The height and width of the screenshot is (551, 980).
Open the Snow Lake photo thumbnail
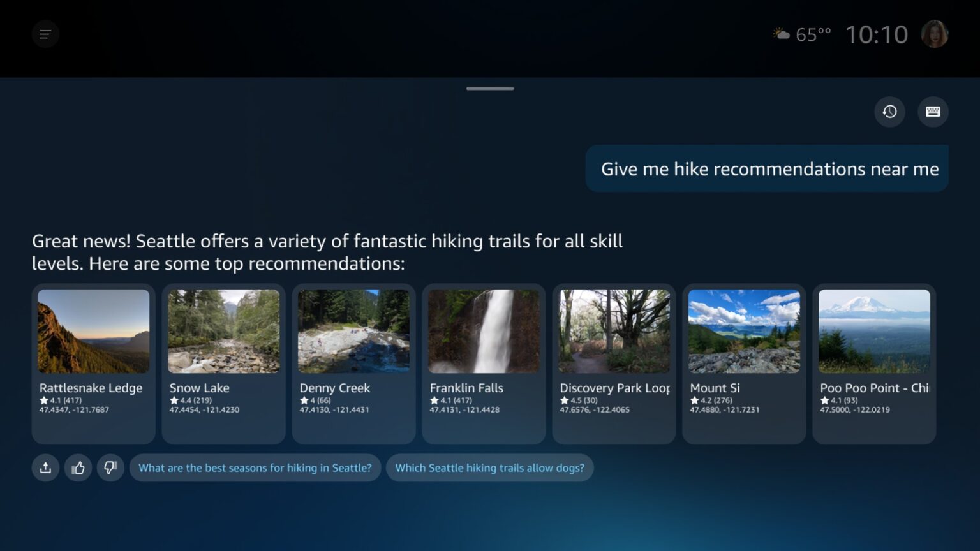click(224, 332)
